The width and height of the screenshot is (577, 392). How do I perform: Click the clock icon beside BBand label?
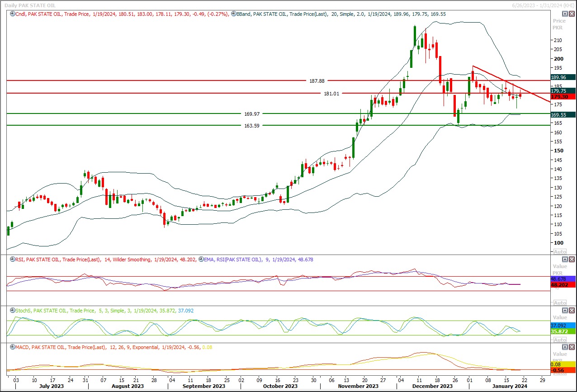coord(233,14)
